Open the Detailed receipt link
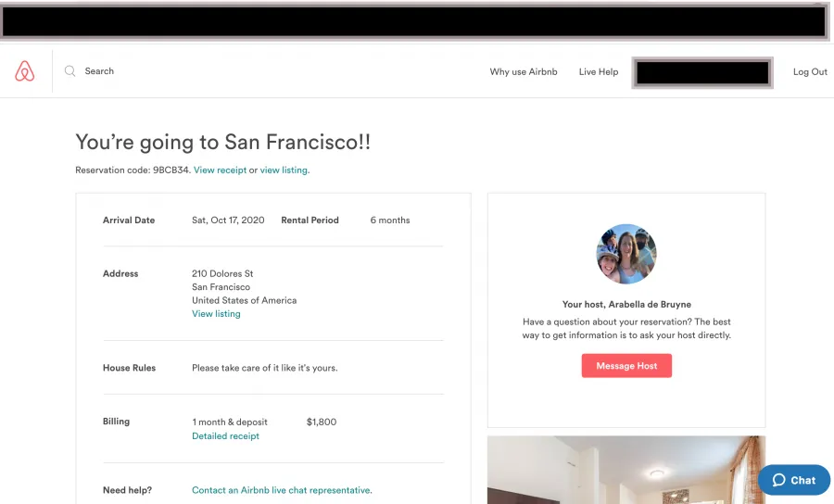 [x=225, y=436]
